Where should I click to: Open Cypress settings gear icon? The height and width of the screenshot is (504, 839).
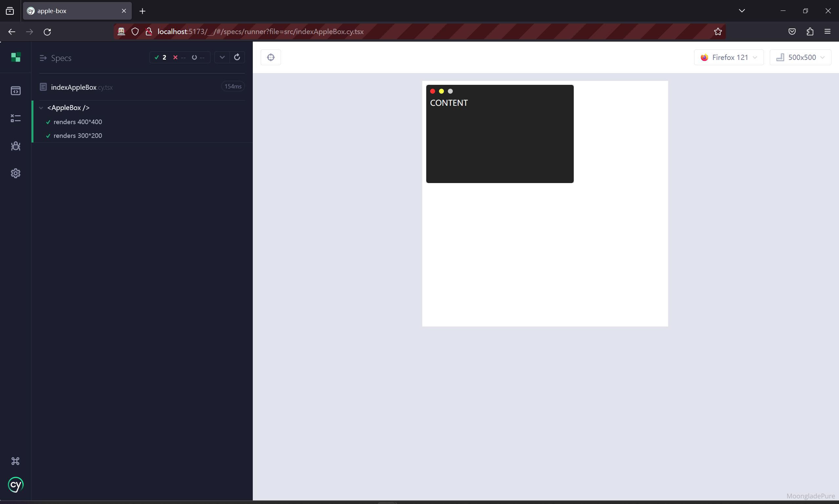(x=16, y=173)
